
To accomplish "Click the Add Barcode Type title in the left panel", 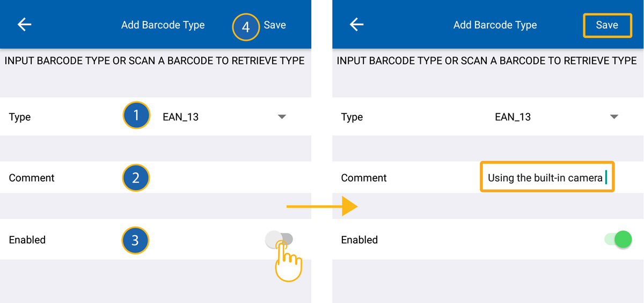I will [163, 25].
